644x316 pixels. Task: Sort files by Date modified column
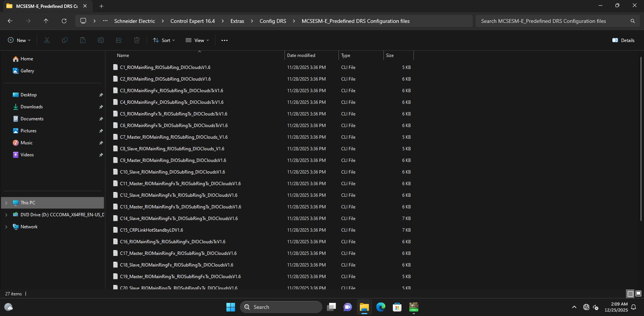coord(312,55)
